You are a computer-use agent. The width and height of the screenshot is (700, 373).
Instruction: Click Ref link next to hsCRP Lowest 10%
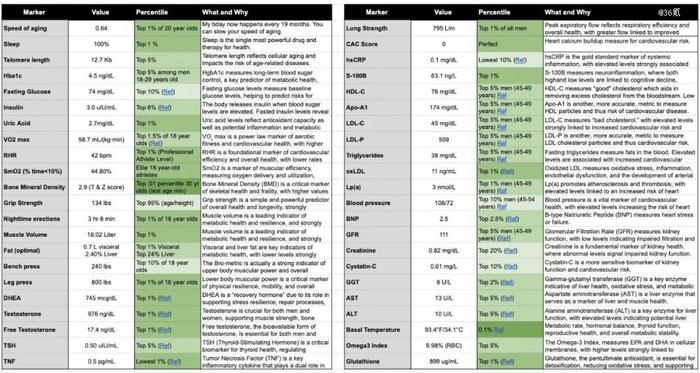[520, 60]
